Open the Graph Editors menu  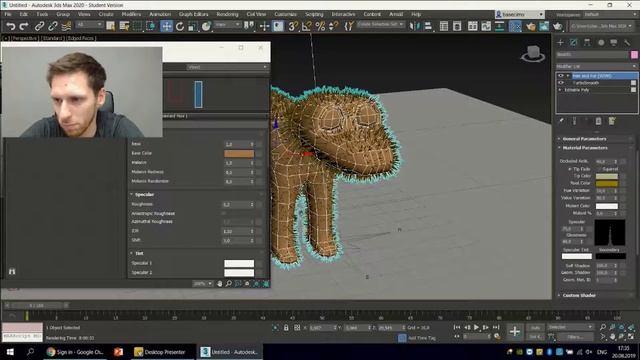[x=193, y=14]
